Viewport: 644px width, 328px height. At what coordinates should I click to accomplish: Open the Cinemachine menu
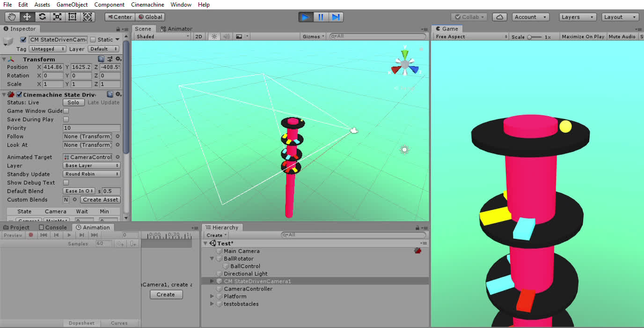[x=147, y=5]
